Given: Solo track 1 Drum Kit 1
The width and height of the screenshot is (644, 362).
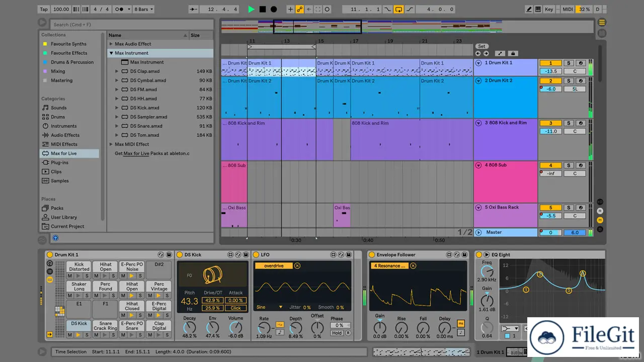Looking at the screenshot, I should pos(569,63).
